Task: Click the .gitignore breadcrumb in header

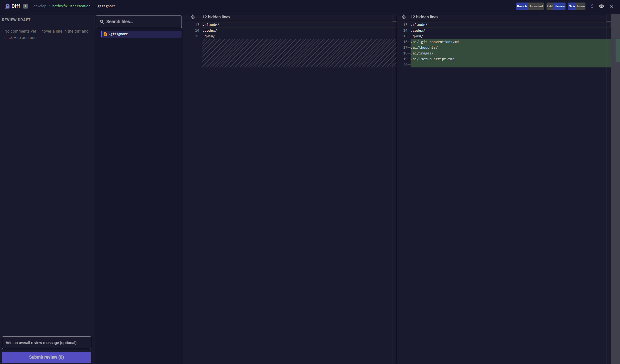Action: [106, 6]
